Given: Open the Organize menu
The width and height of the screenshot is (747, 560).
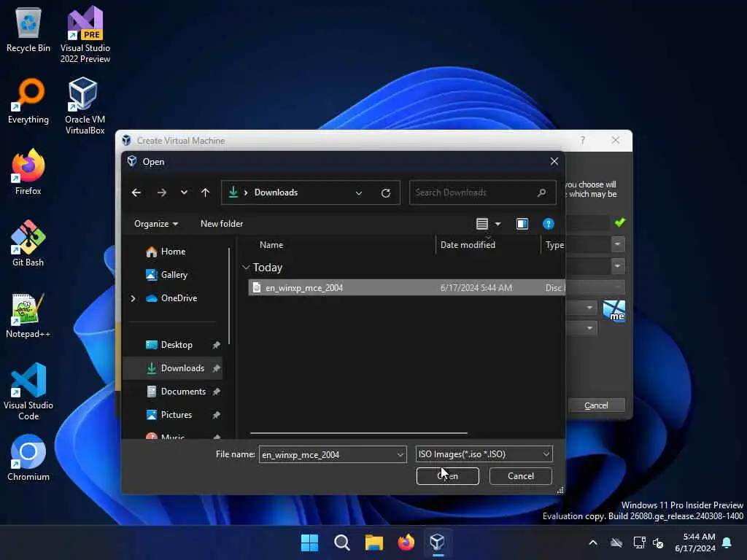Looking at the screenshot, I should [x=156, y=224].
